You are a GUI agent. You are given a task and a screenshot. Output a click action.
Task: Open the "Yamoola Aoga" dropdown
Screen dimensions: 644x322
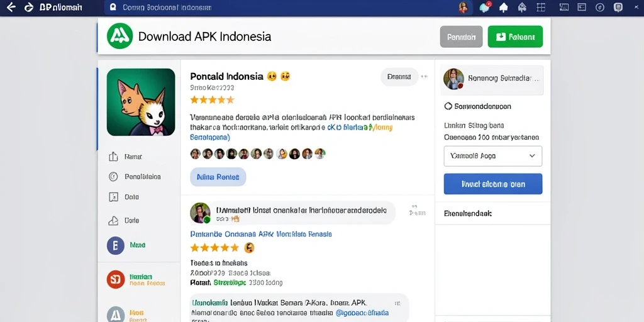pyautogui.click(x=493, y=156)
